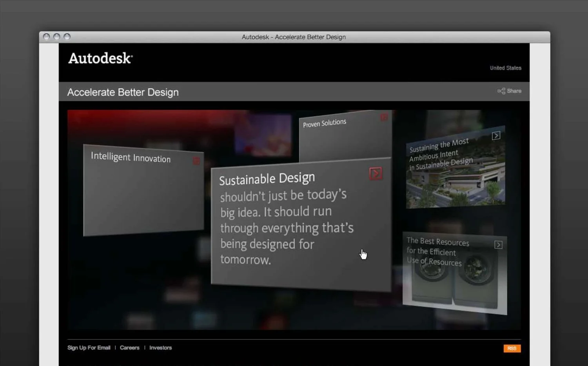This screenshot has height=366, width=588.
Task: Open the arrow on Sustaining the Most Ambitious Intent
Action: point(496,135)
